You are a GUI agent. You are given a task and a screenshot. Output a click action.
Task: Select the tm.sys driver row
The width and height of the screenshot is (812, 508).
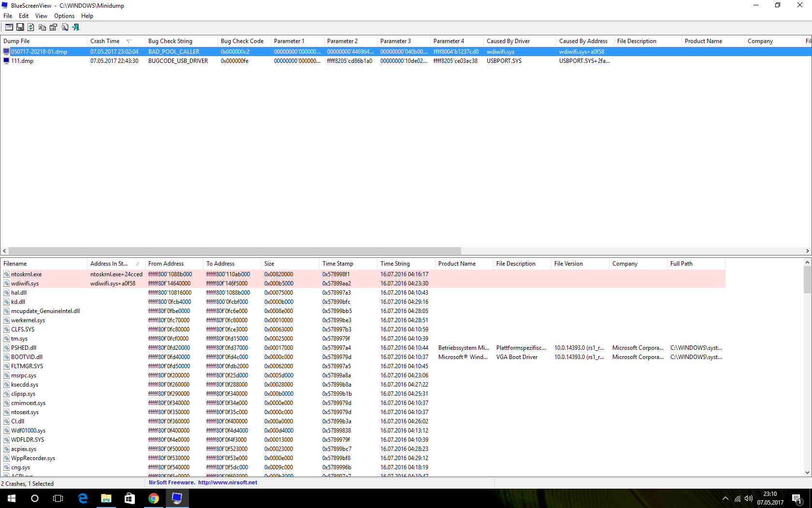pos(362,339)
